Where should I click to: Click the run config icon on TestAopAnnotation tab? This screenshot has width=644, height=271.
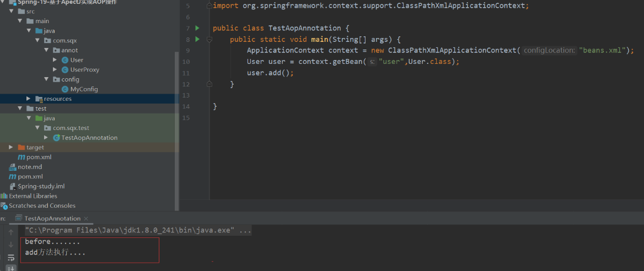tap(19, 219)
